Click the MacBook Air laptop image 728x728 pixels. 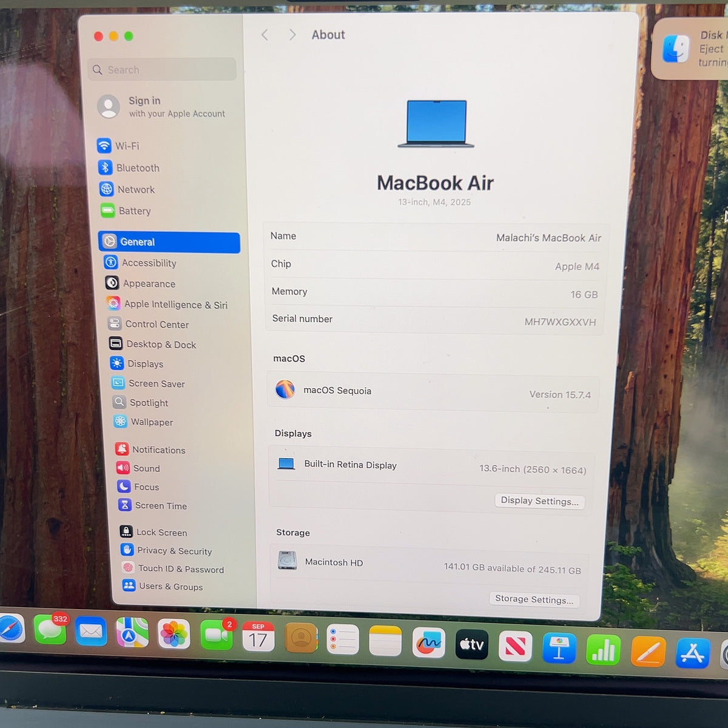[436, 124]
